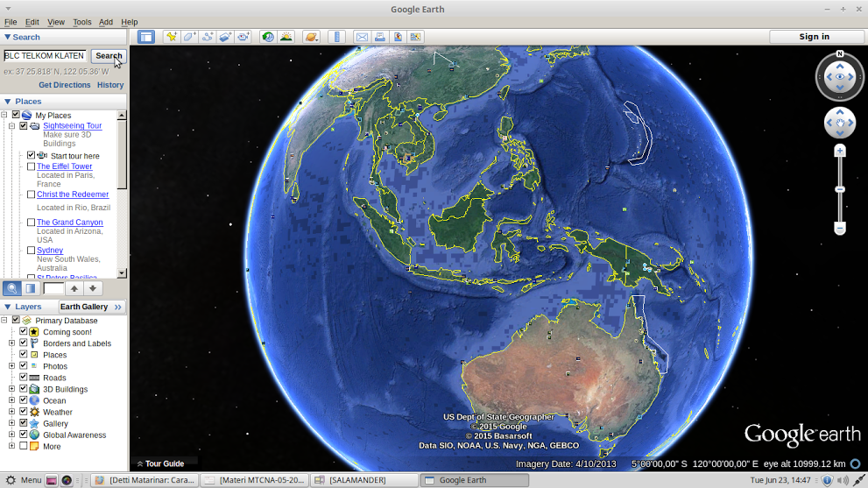Viewport: 868px width, 488px height.
Task: Click the search text input field
Action: coord(45,56)
